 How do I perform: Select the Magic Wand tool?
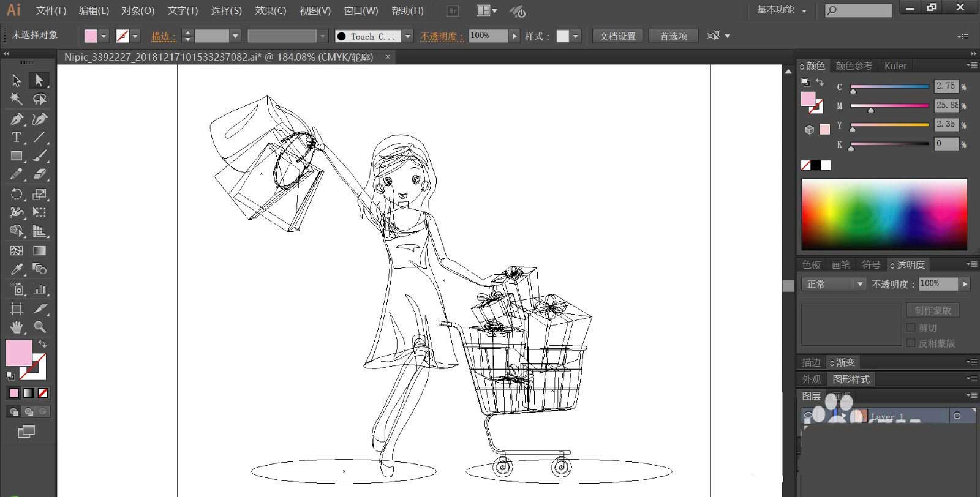(x=17, y=99)
